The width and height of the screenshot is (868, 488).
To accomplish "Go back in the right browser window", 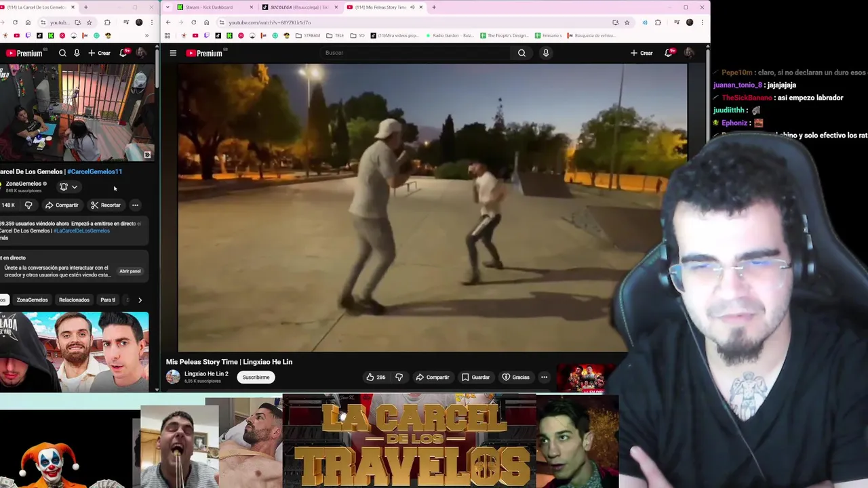I will pyautogui.click(x=168, y=22).
